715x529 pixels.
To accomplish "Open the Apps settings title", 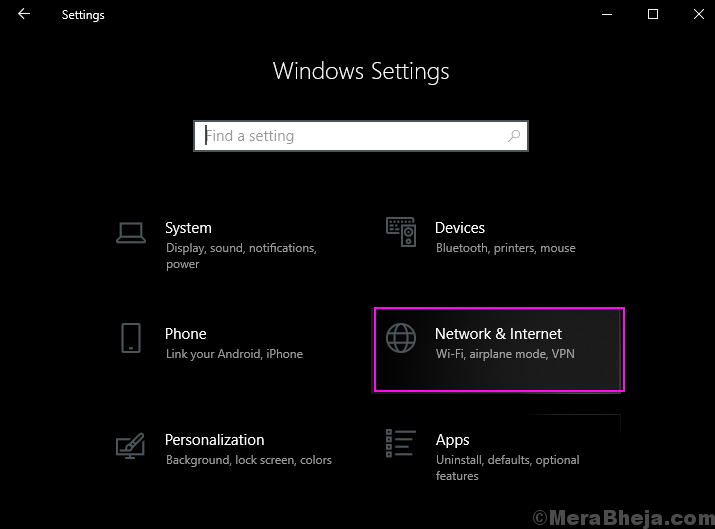I will (x=452, y=440).
